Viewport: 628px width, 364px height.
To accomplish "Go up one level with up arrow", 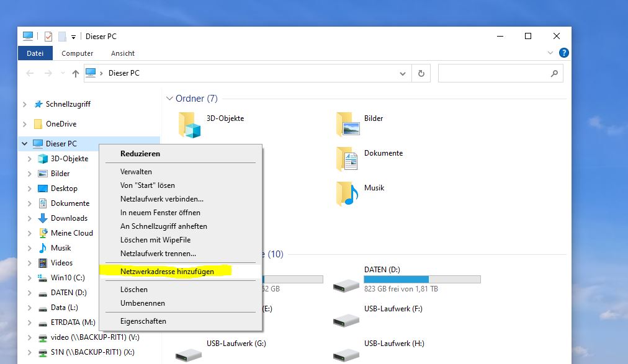I will pos(75,73).
